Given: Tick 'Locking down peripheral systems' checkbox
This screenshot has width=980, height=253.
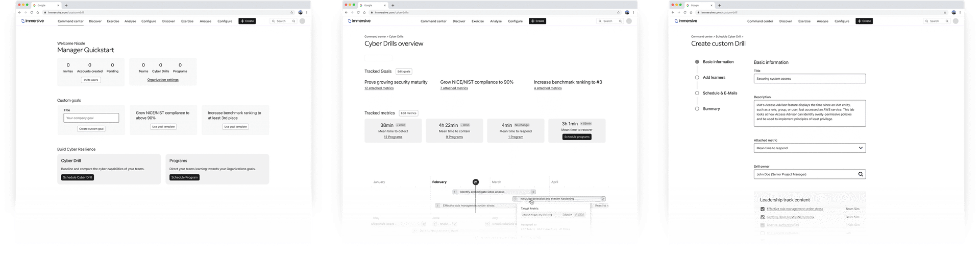Looking at the screenshot, I should (763, 217).
